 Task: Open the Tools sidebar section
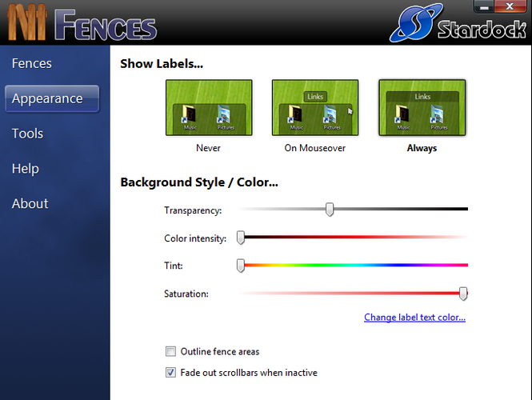pos(27,134)
